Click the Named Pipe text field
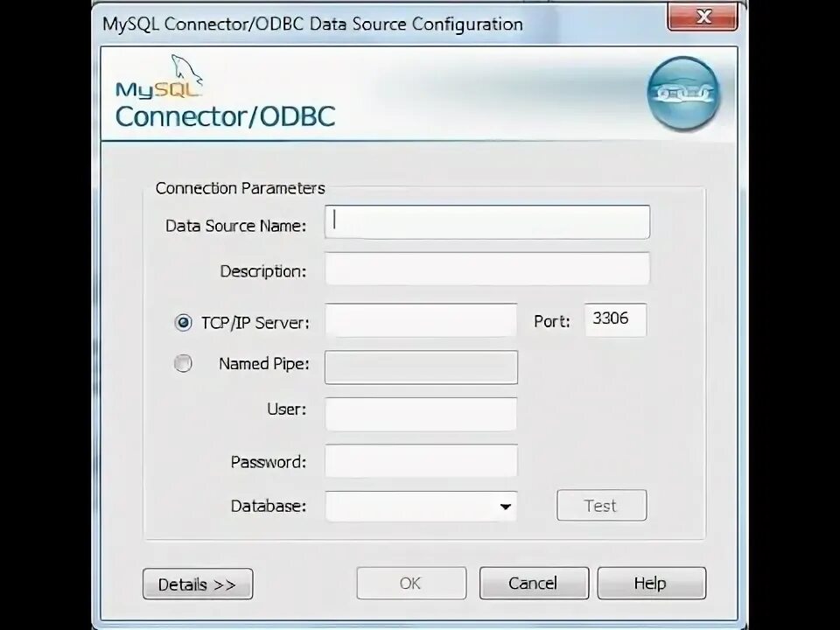The image size is (840, 630). [x=421, y=367]
